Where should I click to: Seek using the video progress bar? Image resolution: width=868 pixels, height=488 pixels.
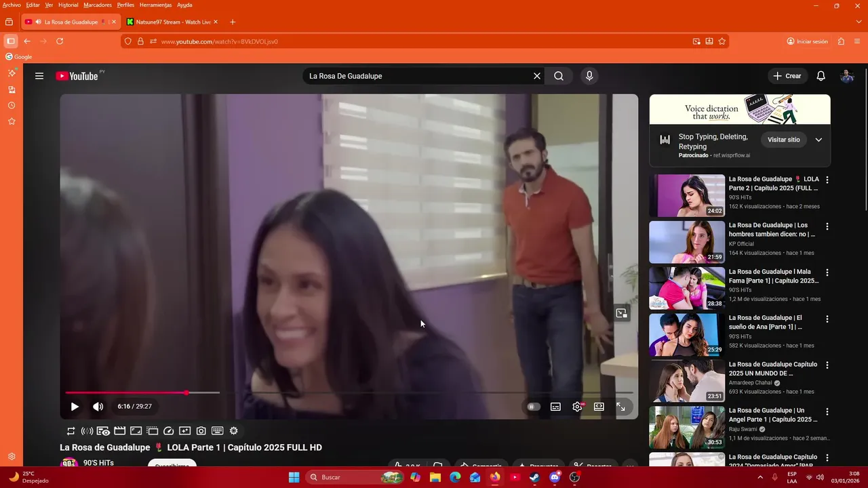pyautogui.click(x=349, y=392)
